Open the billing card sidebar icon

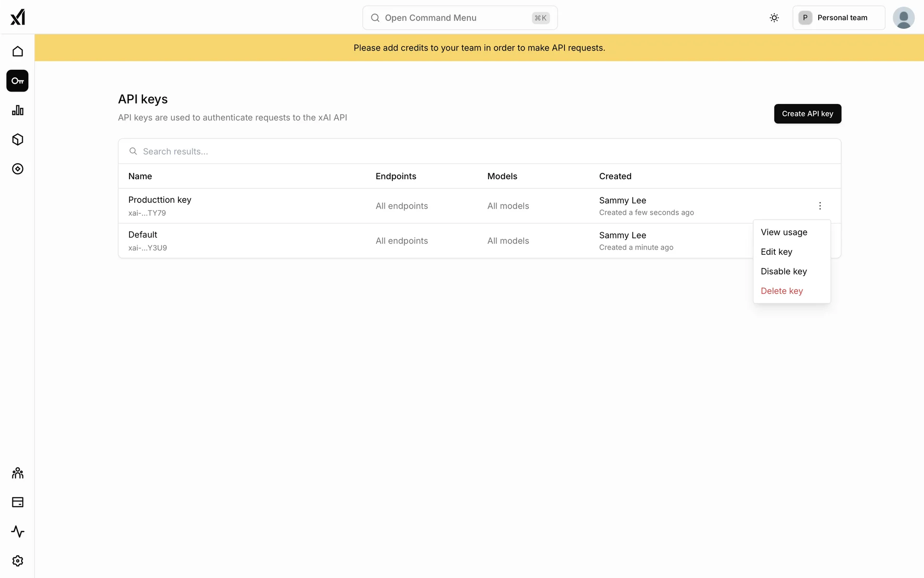click(x=18, y=502)
